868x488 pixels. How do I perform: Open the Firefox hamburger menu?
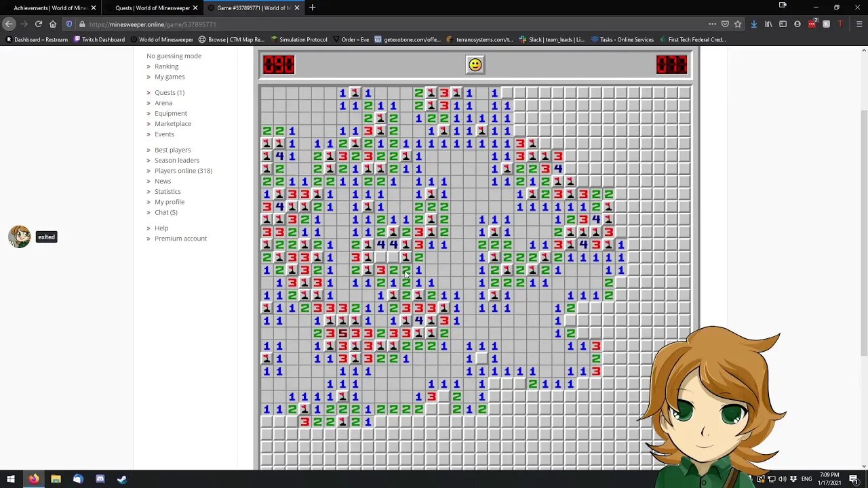pyautogui.click(x=859, y=24)
